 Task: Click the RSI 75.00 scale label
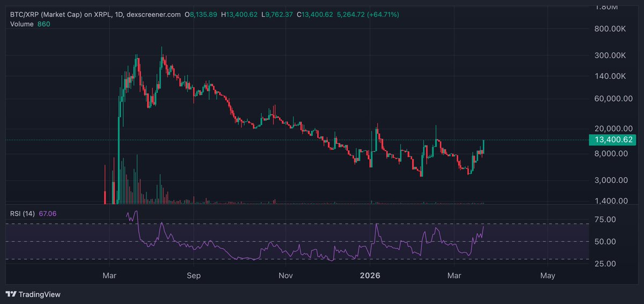click(604, 219)
